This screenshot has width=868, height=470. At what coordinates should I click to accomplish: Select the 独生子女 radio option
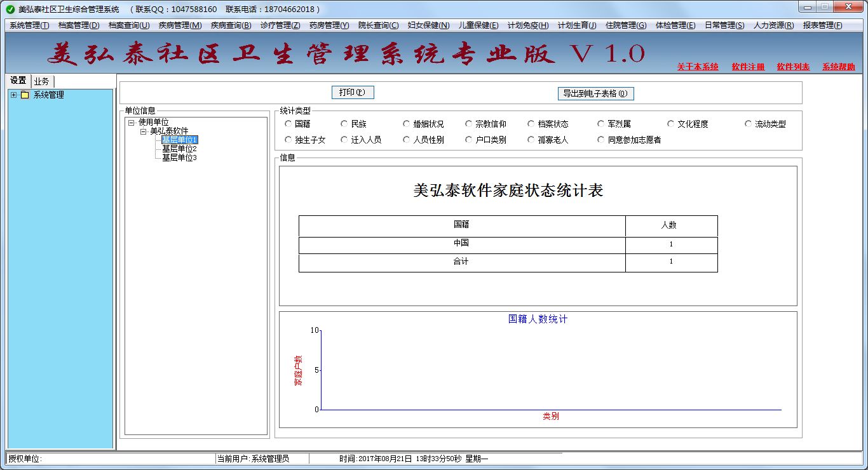click(x=288, y=140)
